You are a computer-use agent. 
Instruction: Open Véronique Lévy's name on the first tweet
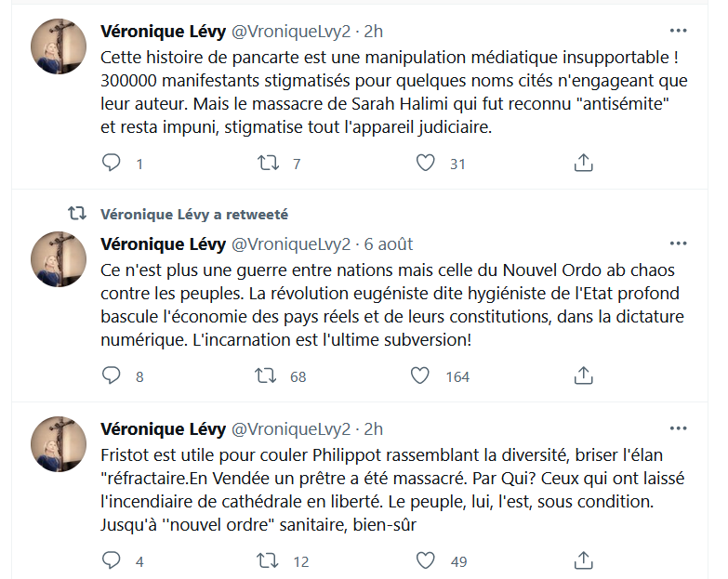coord(163,32)
